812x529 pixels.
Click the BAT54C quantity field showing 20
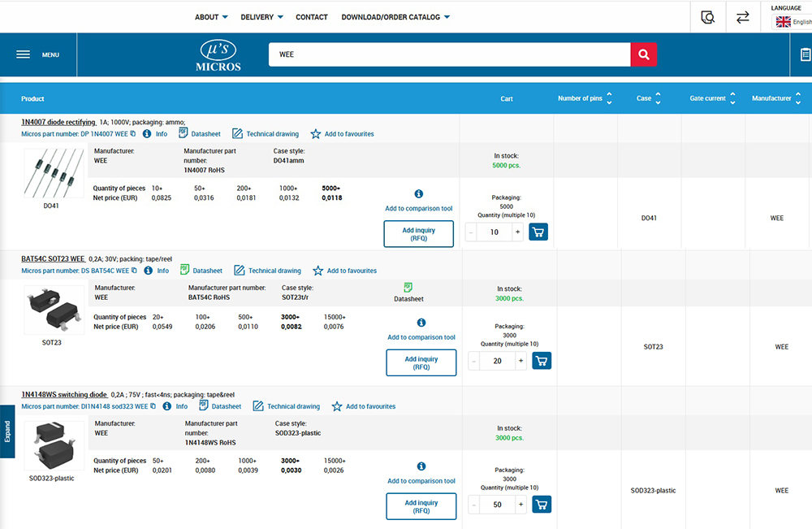click(497, 361)
